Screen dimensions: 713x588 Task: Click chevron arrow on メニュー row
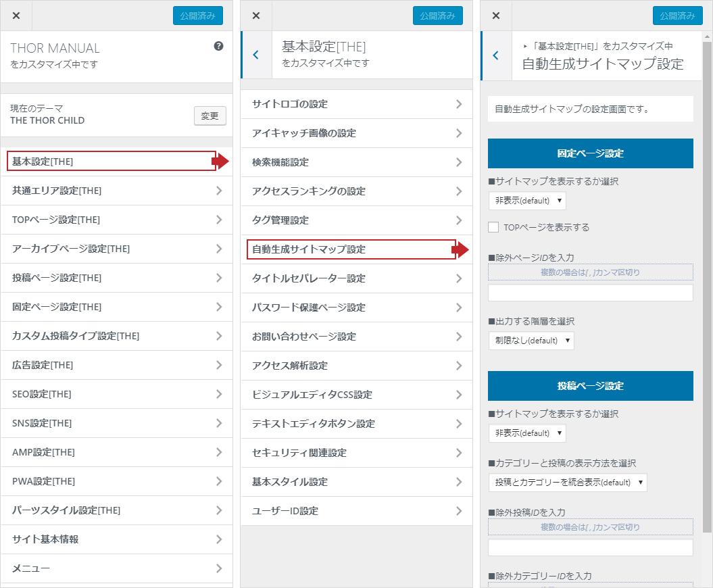(218, 568)
